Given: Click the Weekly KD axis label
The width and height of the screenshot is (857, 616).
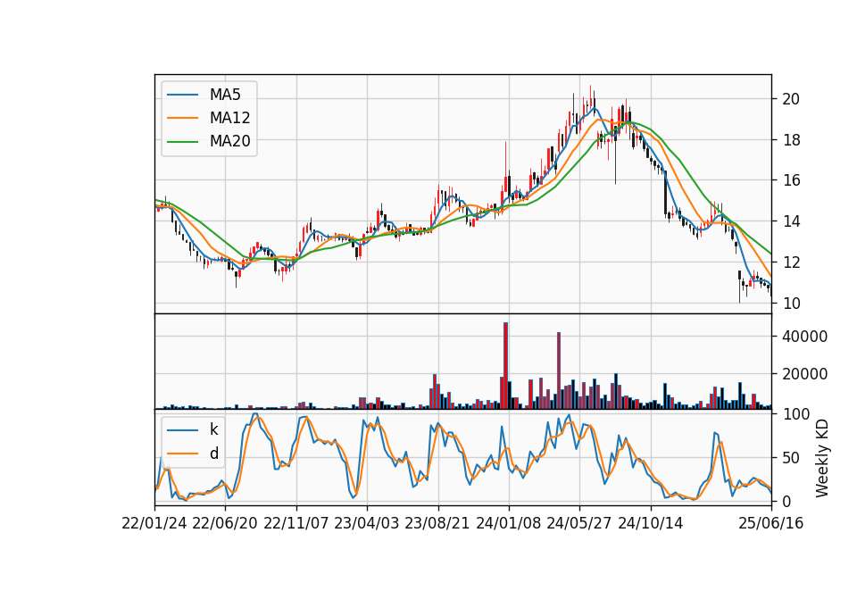Looking at the screenshot, I should tap(822, 458).
